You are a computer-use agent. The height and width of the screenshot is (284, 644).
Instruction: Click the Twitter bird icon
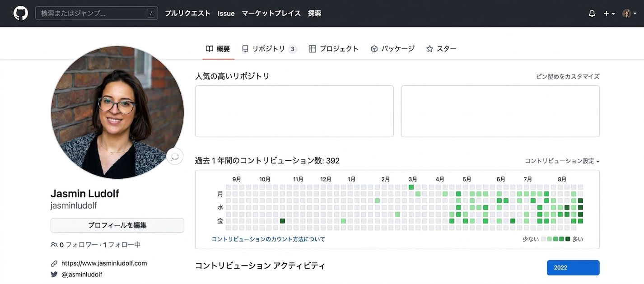pos(54,275)
